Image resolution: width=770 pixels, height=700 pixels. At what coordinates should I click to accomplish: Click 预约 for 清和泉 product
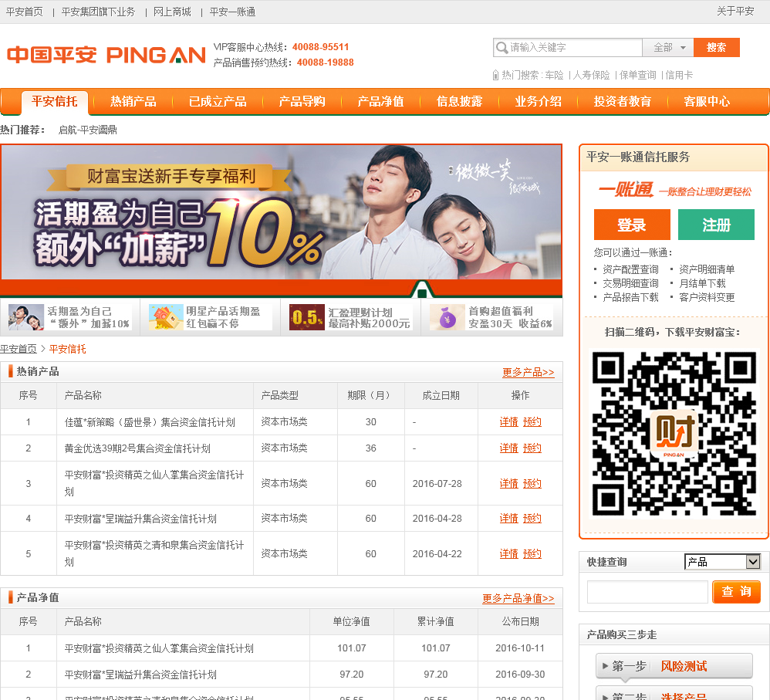[532, 553]
